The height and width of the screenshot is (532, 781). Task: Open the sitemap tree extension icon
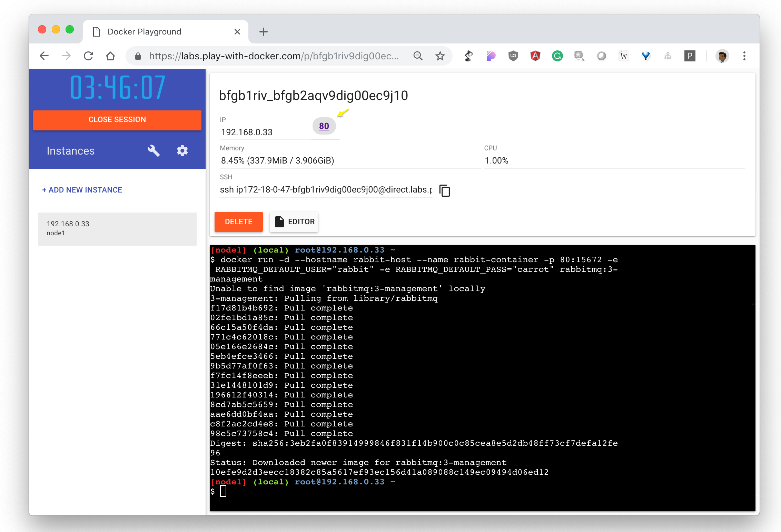tap(668, 56)
